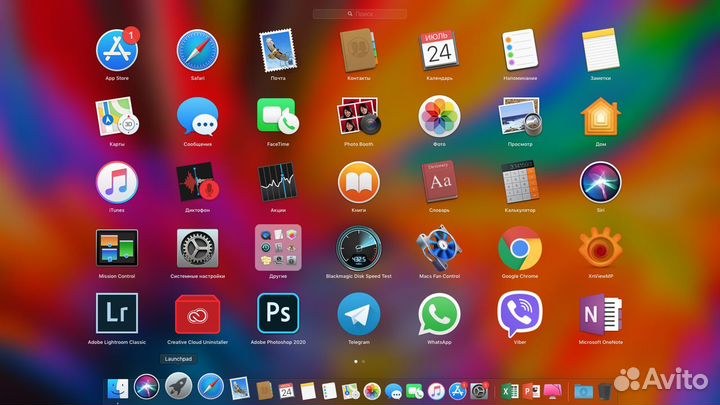Open Диктофон voice memos app
This screenshot has height=405, width=720.
[x=197, y=183]
